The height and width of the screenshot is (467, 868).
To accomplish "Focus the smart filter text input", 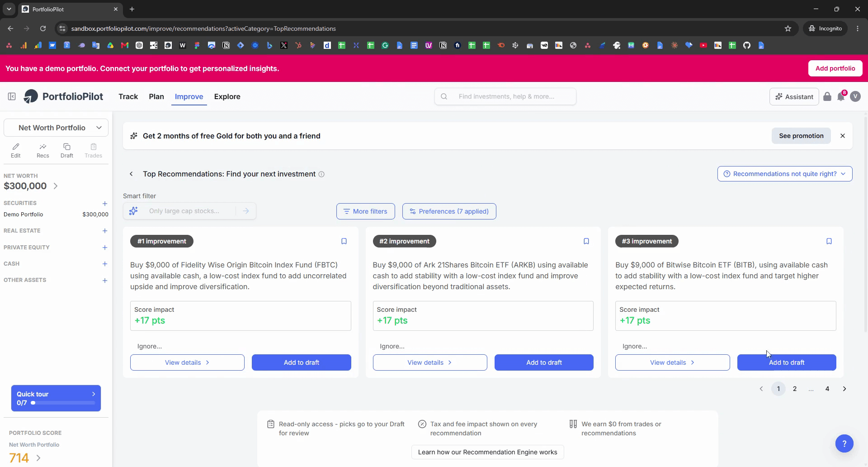I will pos(190,211).
